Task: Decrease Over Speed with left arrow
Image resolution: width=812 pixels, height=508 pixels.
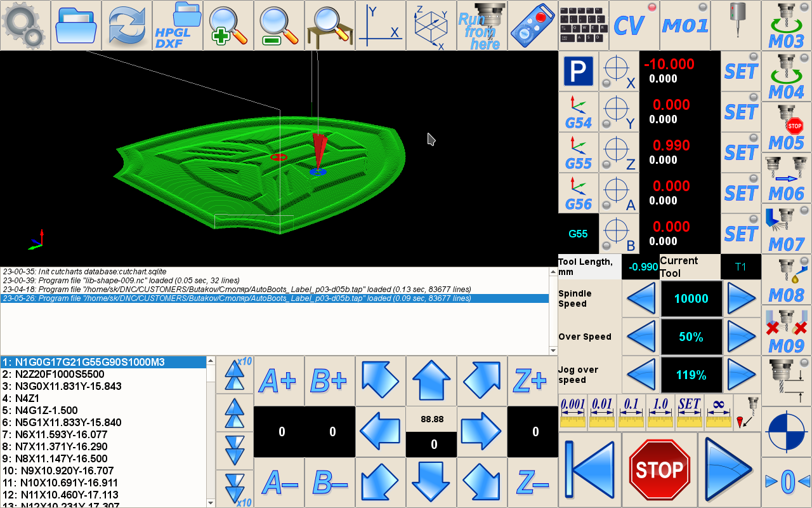Action: [641, 337]
